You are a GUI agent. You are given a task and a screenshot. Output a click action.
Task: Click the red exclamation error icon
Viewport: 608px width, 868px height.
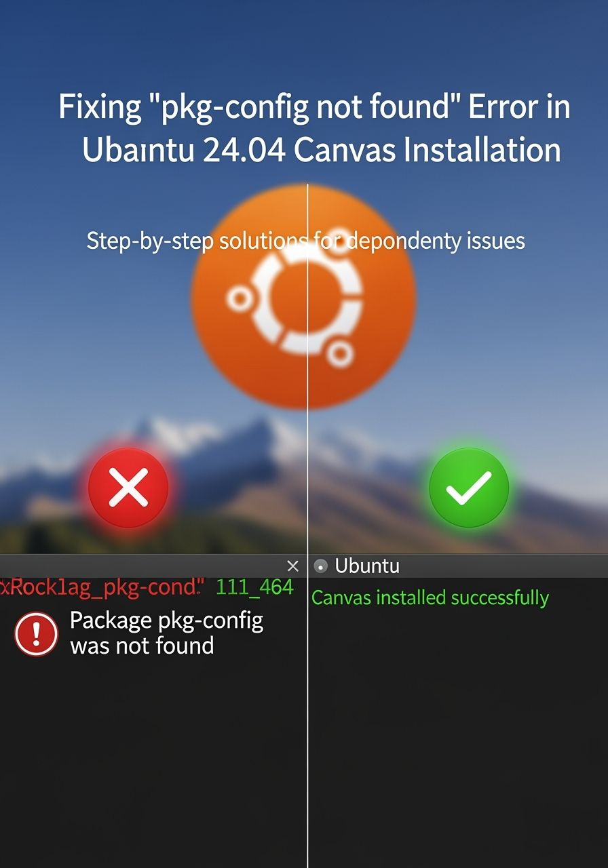click(x=36, y=634)
